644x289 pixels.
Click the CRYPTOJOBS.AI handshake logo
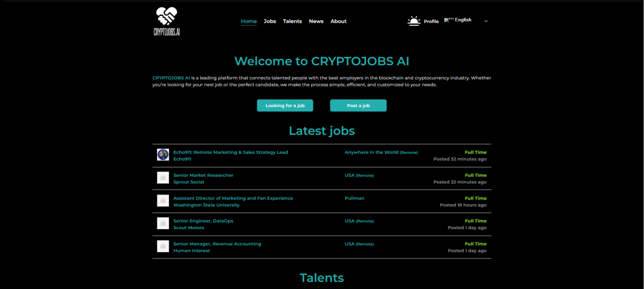(167, 21)
